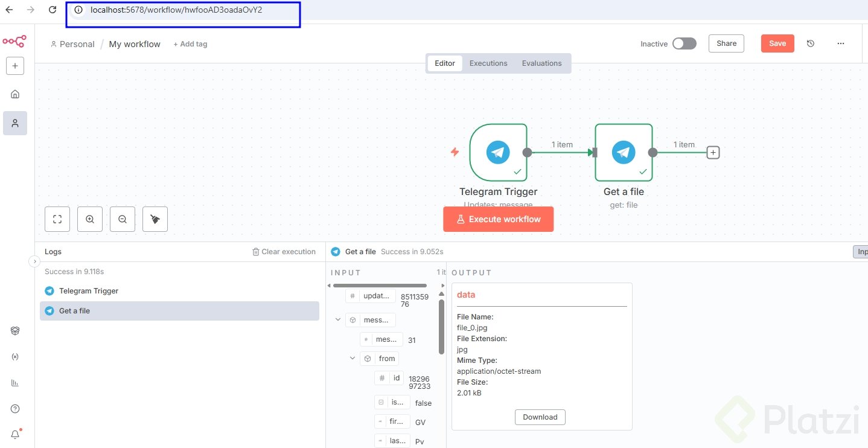Run the workflow with Execute workflow button
Viewport: 868px width, 448px height.
point(499,219)
